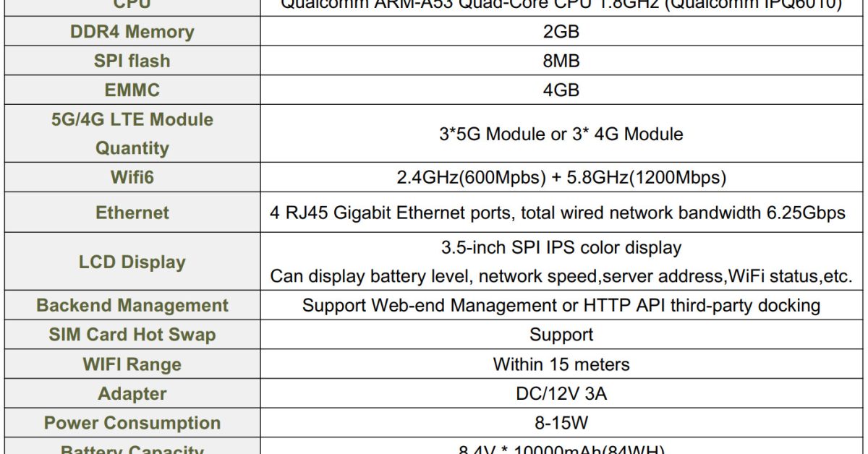
Task: Select the 3*5G Module or 3* 4G Module text
Action: pyautogui.click(x=561, y=134)
